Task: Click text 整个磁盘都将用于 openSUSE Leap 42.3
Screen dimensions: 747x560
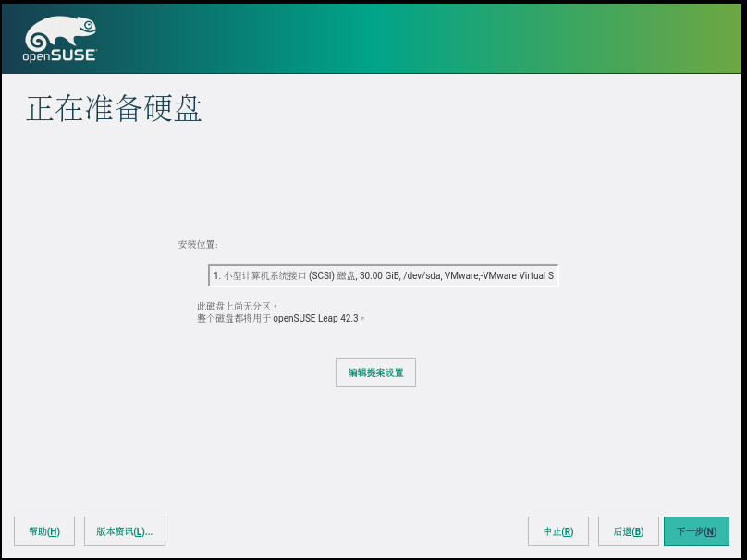Action: [281, 318]
